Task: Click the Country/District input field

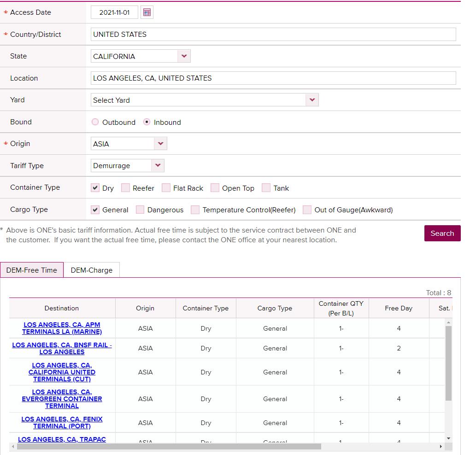Action: pyautogui.click(x=273, y=35)
